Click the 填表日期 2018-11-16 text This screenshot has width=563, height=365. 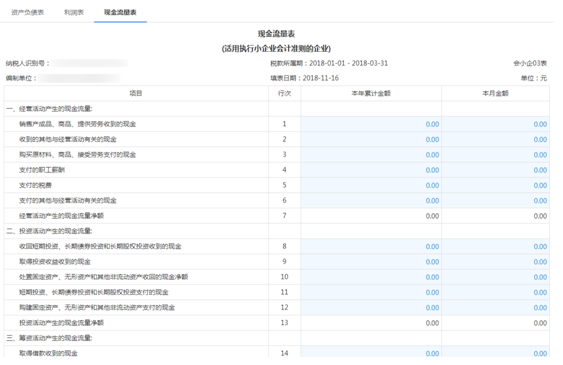(304, 78)
